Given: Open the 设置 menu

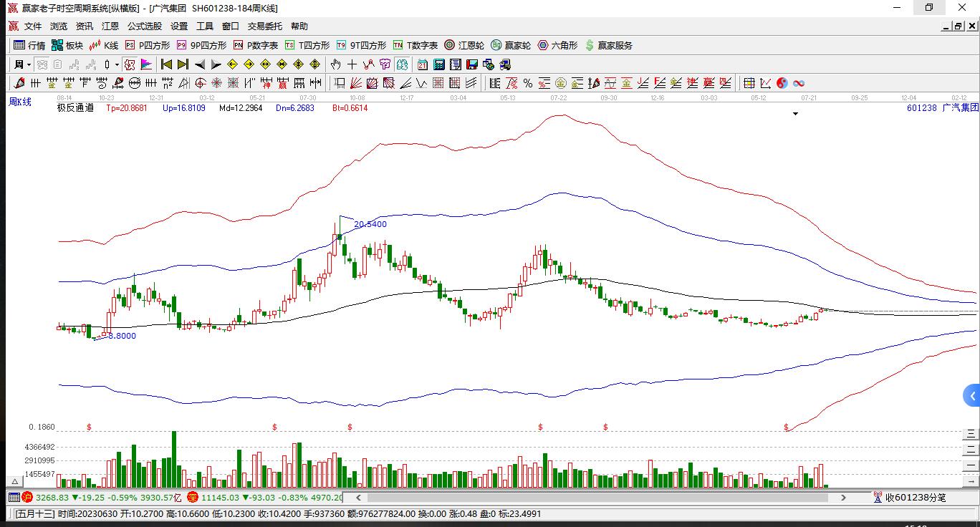Looking at the screenshot, I should [x=179, y=26].
